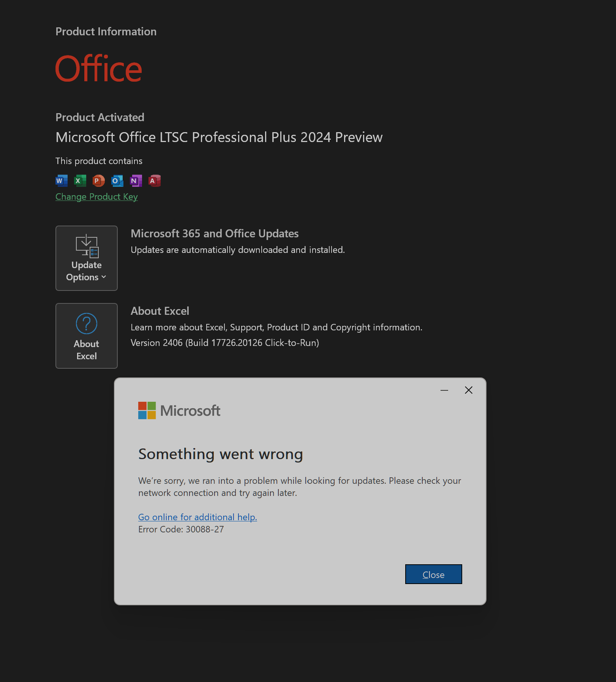Dismiss the dialog with the X icon

point(469,390)
